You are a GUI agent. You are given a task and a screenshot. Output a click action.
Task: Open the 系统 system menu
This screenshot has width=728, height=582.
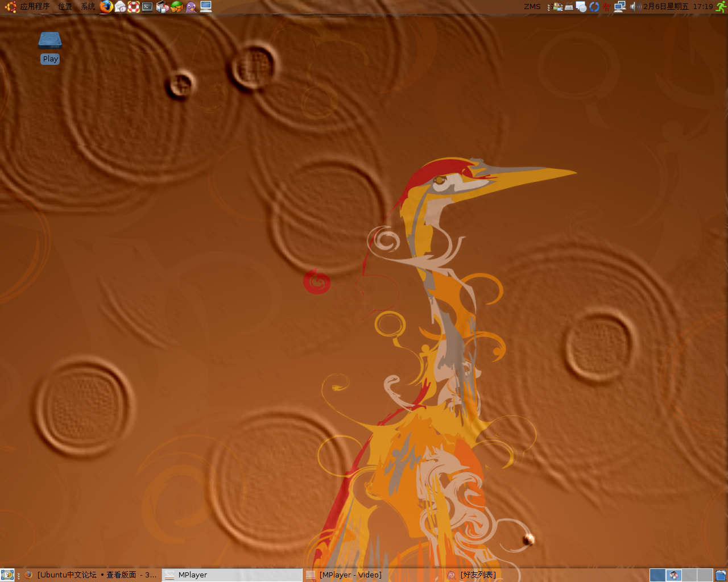[x=88, y=7]
